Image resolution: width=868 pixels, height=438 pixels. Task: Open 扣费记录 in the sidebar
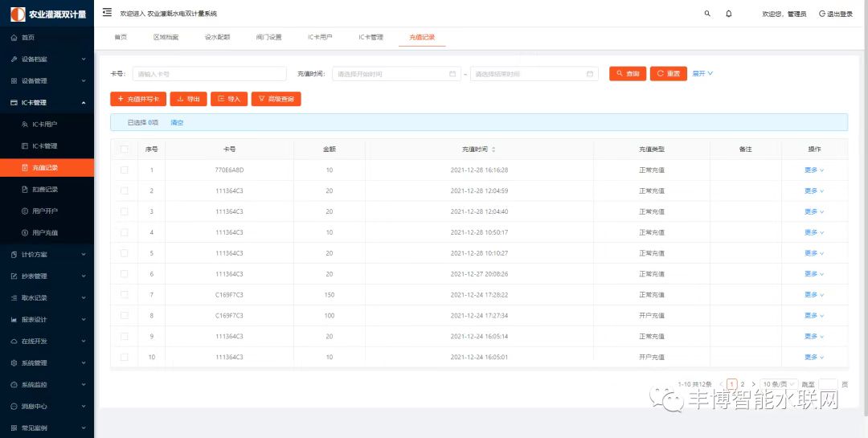pos(44,190)
